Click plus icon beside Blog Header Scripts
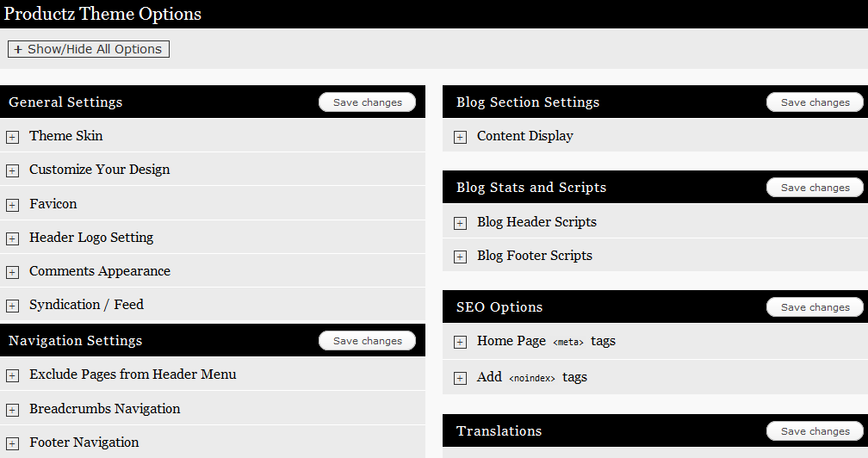This screenshot has height=458, width=868. [460, 224]
